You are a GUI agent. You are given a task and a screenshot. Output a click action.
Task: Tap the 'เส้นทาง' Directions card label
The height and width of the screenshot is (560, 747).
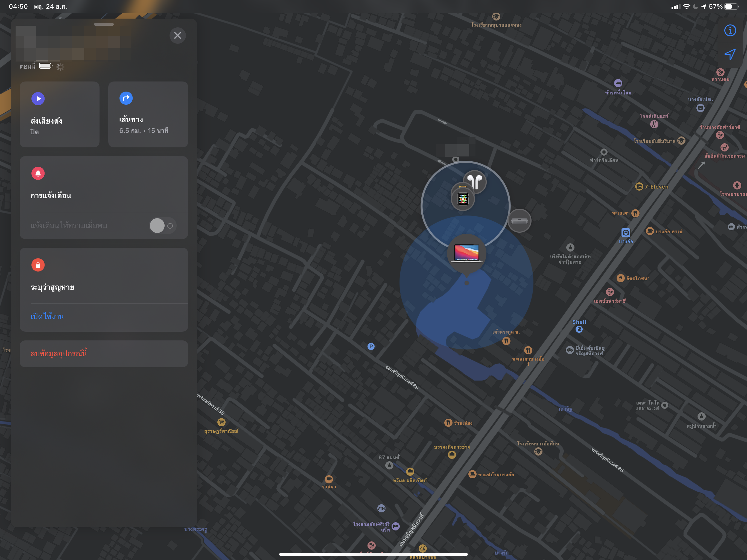[131, 120]
